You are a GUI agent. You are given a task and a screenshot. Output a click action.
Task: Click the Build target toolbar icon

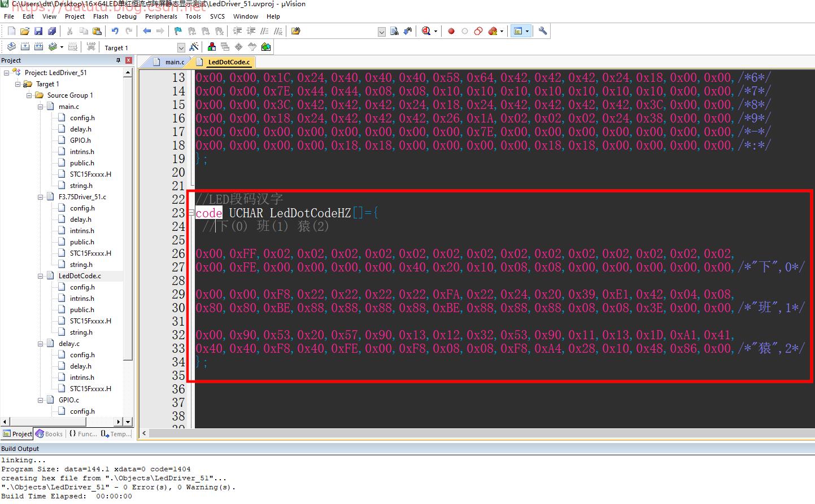pyautogui.click(x=25, y=47)
